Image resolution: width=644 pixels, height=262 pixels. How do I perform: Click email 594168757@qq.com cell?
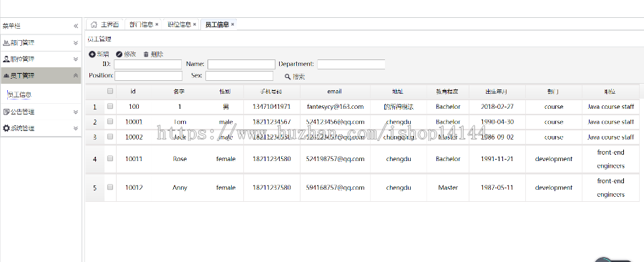coord(335,188)
